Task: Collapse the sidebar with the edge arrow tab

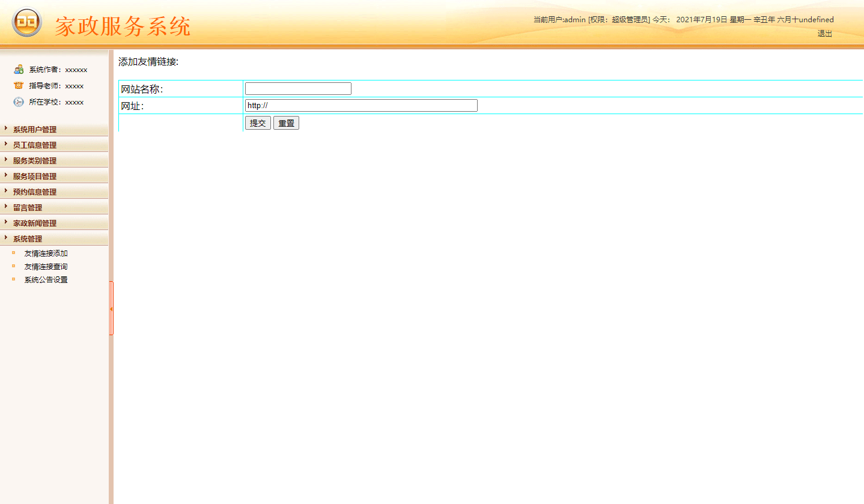Action: 112,308
